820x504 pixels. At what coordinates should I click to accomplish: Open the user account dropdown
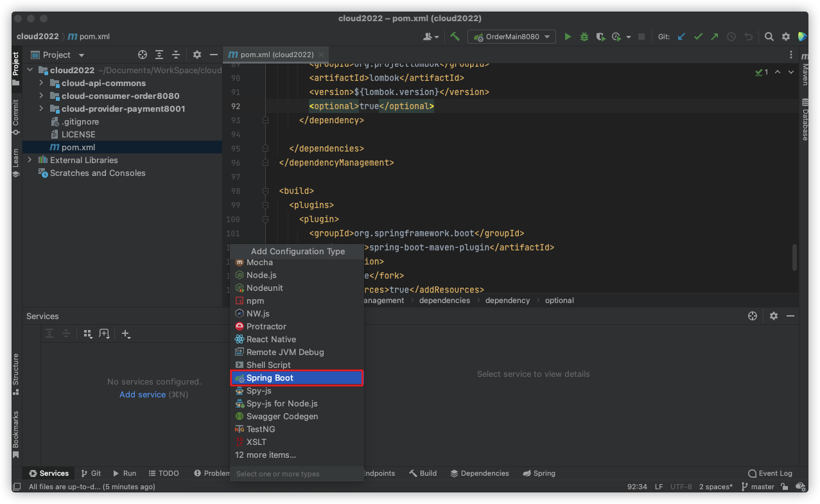tap(432, 37)
